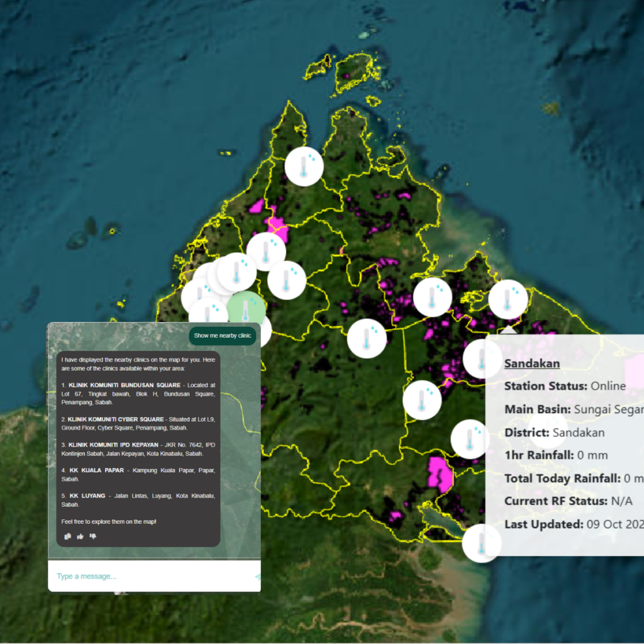Image resolution: width=644 pixels, height=644 pixels.
Task: Select rainfall marker left of District label
Action: (470, 439)
